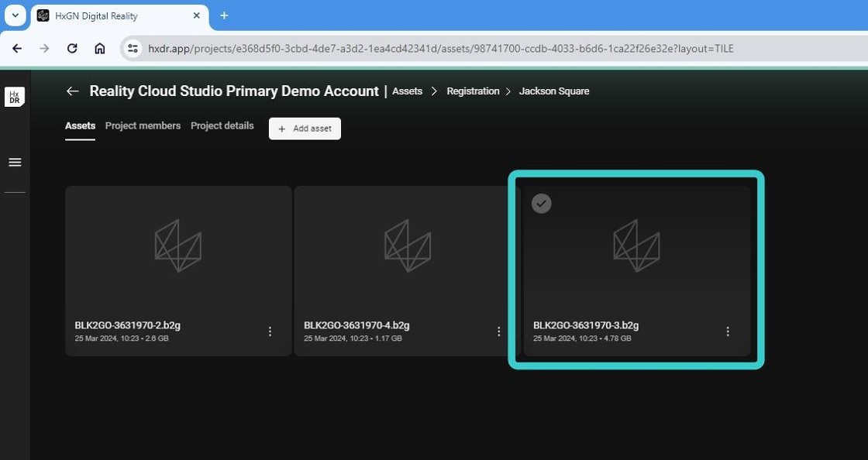Click browser back button

click(17, 49)
